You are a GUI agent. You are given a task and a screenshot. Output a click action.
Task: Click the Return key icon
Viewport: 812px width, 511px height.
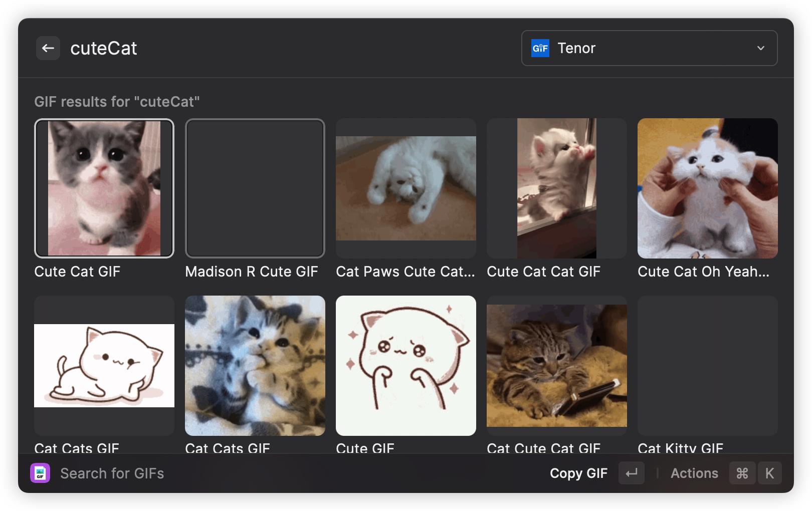point(632,473)
